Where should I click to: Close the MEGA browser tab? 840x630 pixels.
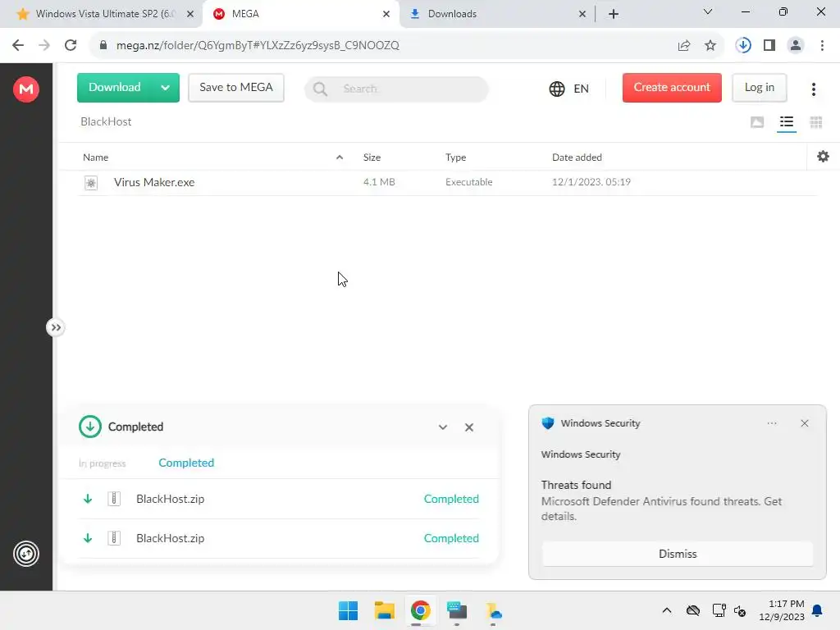tap(386, 14)
